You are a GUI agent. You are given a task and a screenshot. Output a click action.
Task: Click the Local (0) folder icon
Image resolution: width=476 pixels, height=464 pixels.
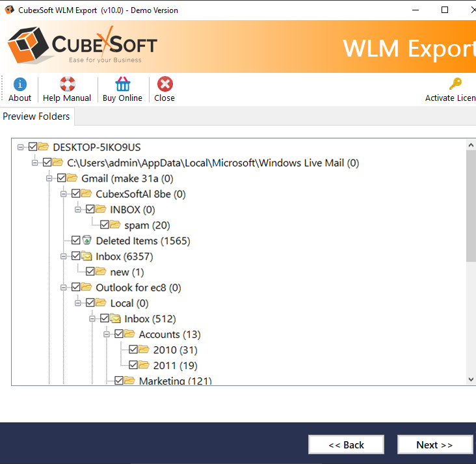coord(101,303)
